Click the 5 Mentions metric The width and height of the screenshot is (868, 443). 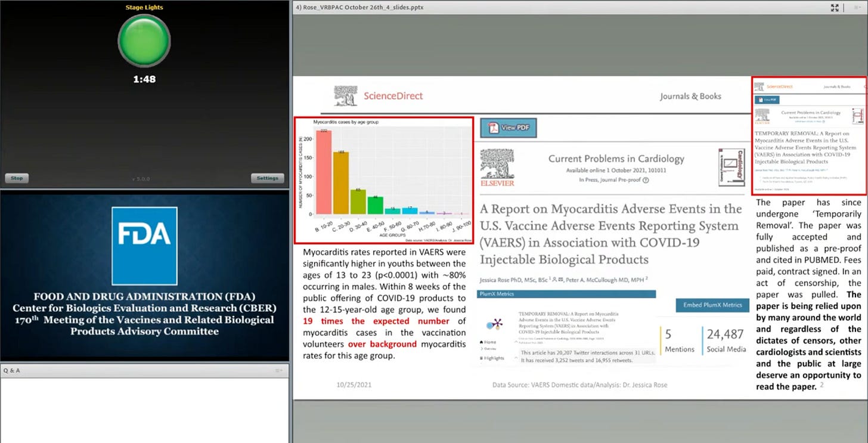(x=680, y=340)
